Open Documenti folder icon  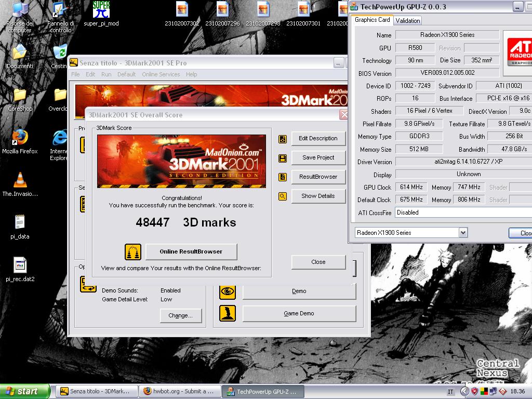(20, 57)
